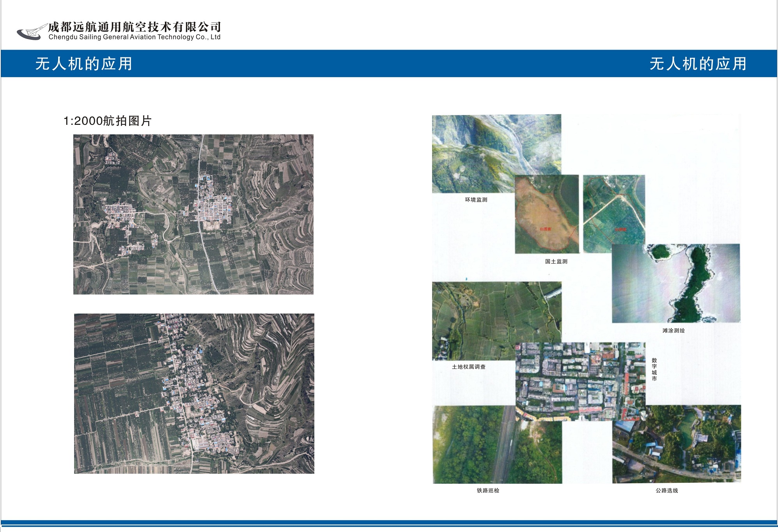778x532 pixels.
Task: Open the upper village aerial photo
Action: pos(193,214)
